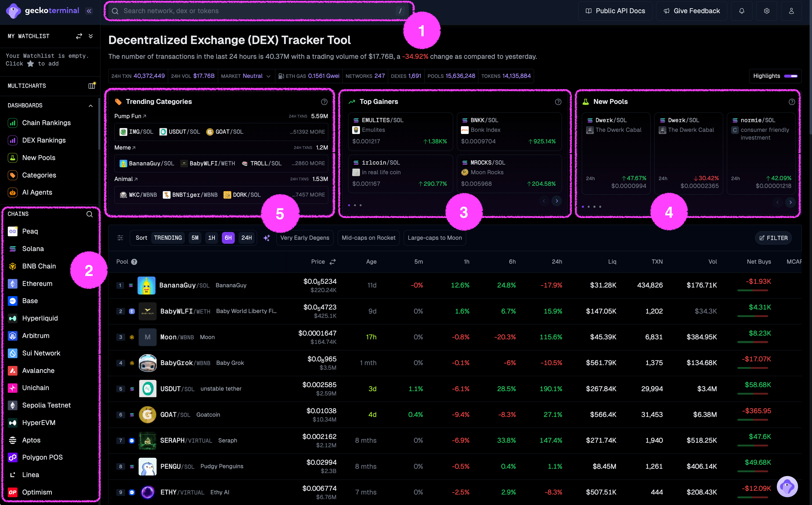Image resolution: width=812 pixels, height=505 pixels.
Task: Select the Arbitrum chain
Action: click(x=28, y=336)
